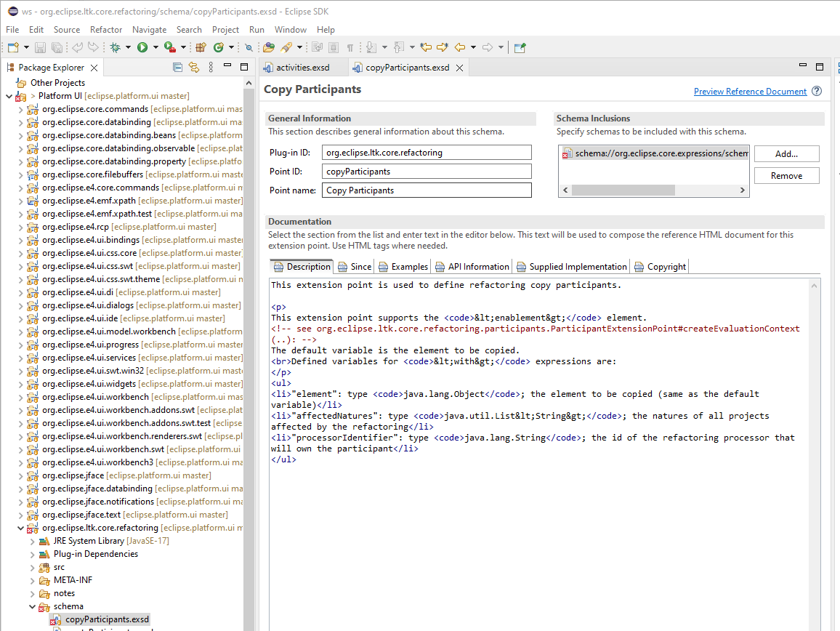Open the Back history dropdown arrow
The image size is (840, 631).
pyautogui.click(x=473, y=48)
